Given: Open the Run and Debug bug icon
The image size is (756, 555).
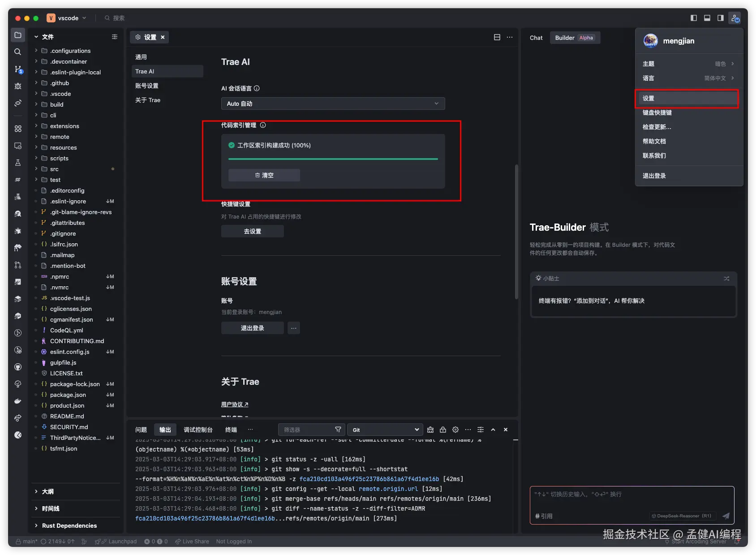Looking at the screenshot, I should (x=18, y=86).
